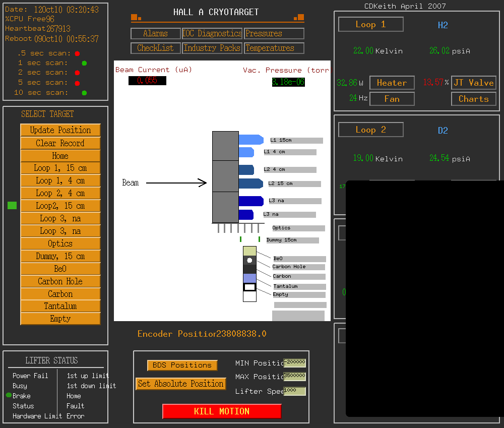The width and height of the screenshot is (504, 428).
Task: Open the Loop 1 details
Action: pyautogui.click(x=370, y=24)
